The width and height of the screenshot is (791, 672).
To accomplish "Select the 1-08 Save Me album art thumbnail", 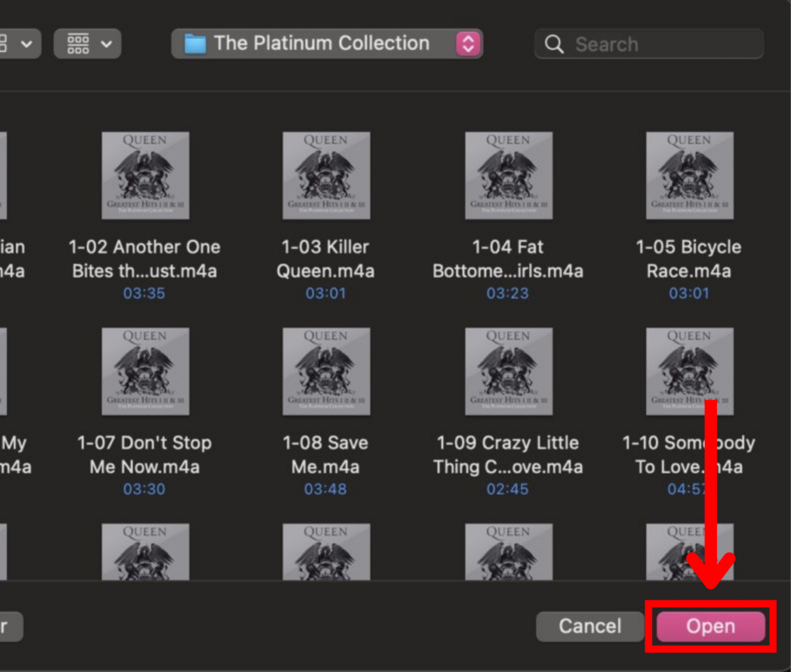I will pos(326,371).
